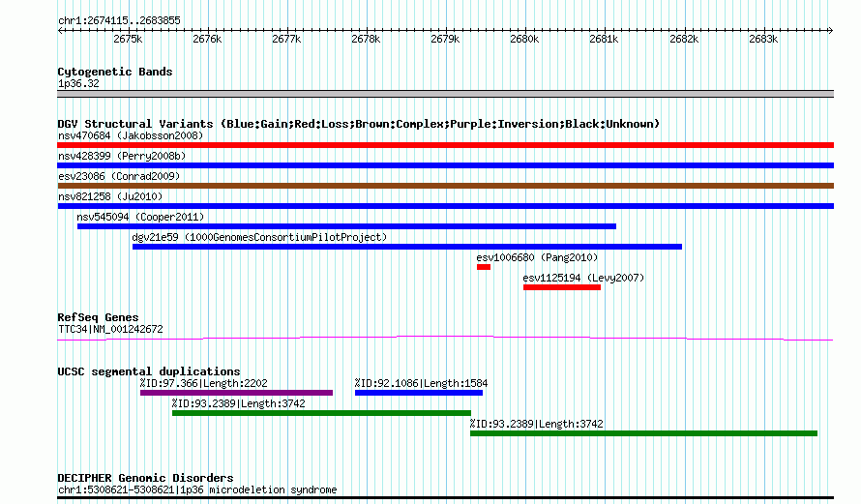Viewport: 861px width, 504px height.
Task: Click the 2682k ruler tick label
Action: [684, 39]
